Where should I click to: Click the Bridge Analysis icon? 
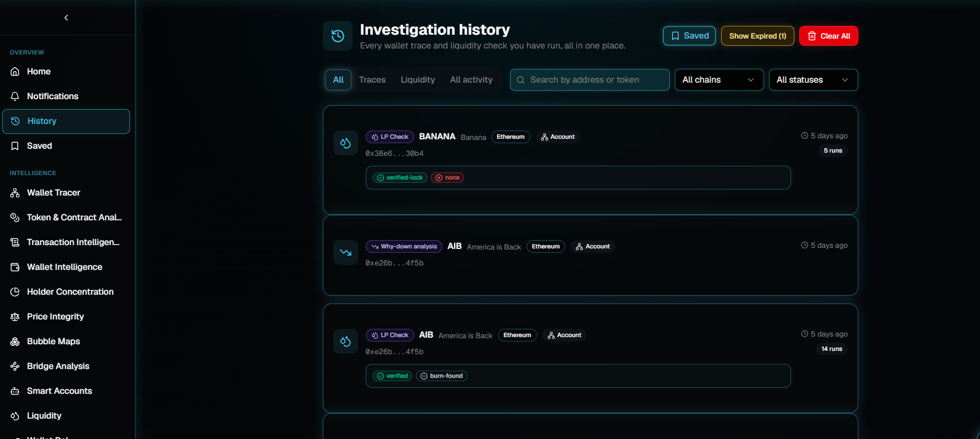(x=15, y=366)
